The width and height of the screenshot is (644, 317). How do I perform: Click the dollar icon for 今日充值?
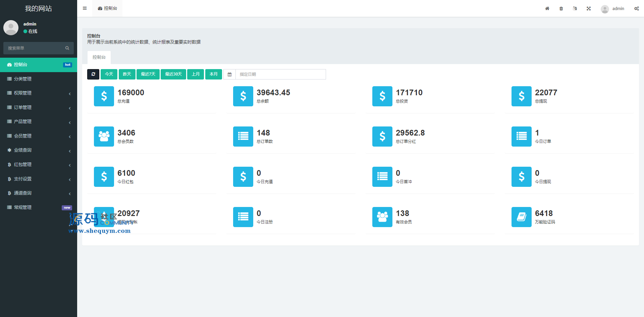[243, 177]
